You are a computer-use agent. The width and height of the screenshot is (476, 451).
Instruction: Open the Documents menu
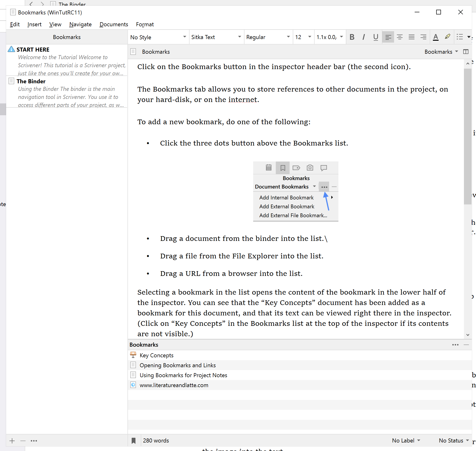(114, 24)
